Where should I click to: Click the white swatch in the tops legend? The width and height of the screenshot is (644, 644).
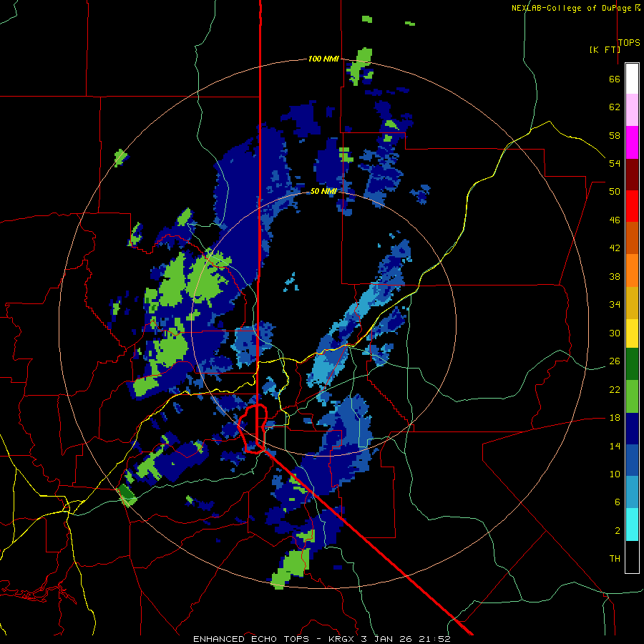pos(632,79)
